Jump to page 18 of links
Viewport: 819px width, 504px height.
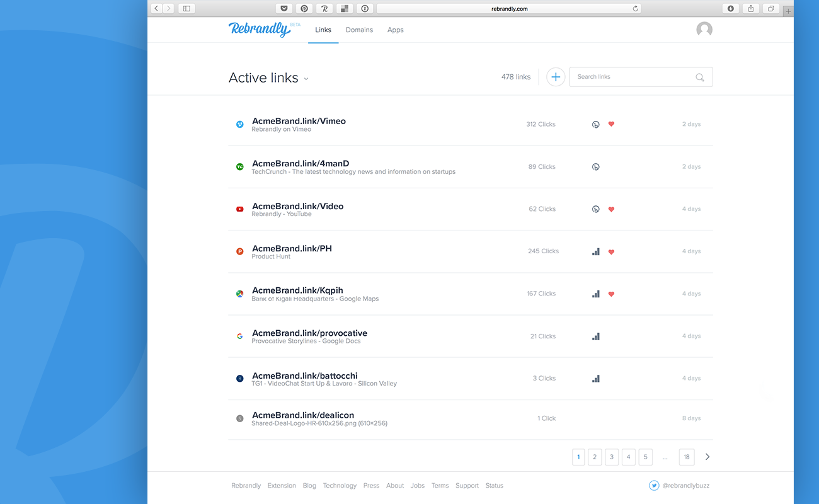click(x=687, y=457)
